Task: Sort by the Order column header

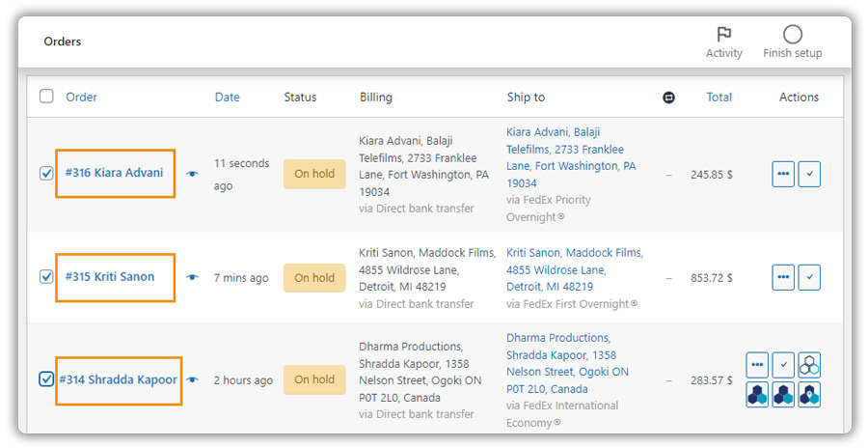Action: tap(81, 97)
